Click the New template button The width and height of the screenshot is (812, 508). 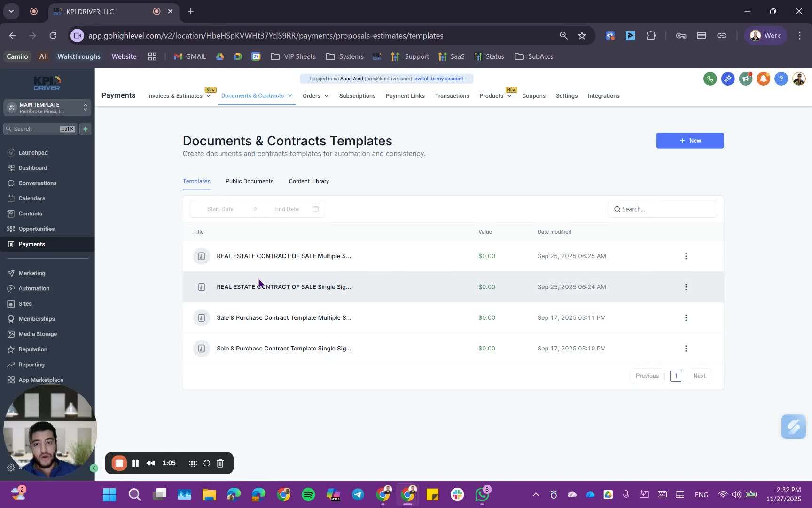point(690,141)
